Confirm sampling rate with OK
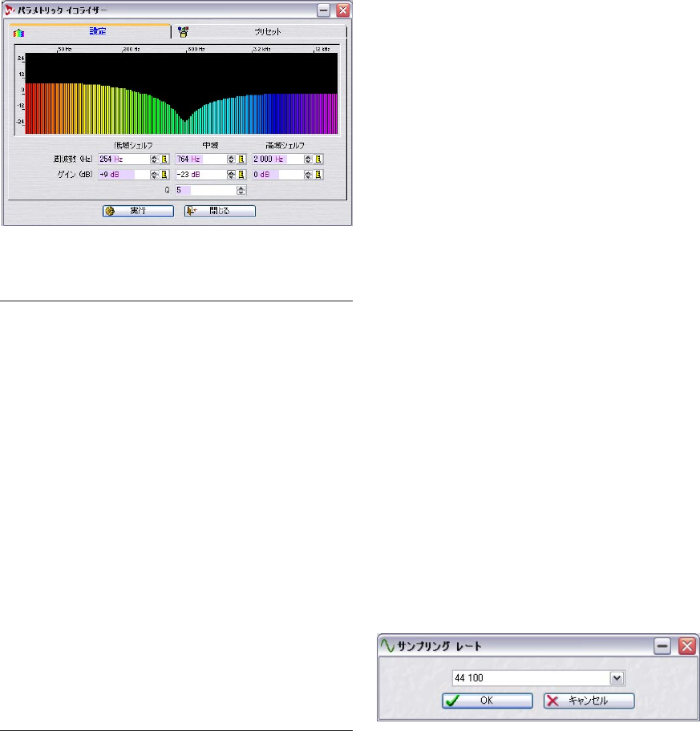 click(x=488, y=701)
